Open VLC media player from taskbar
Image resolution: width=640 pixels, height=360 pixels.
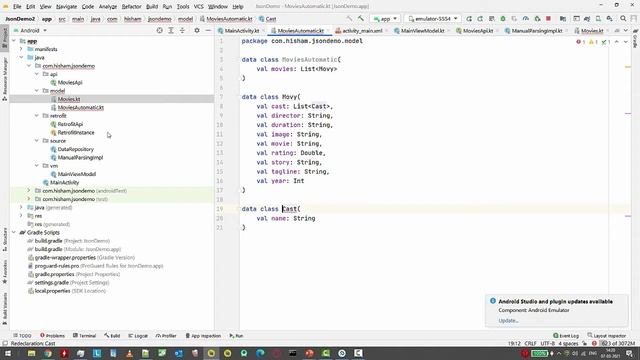pyautogui.click(x=129, y=353)
